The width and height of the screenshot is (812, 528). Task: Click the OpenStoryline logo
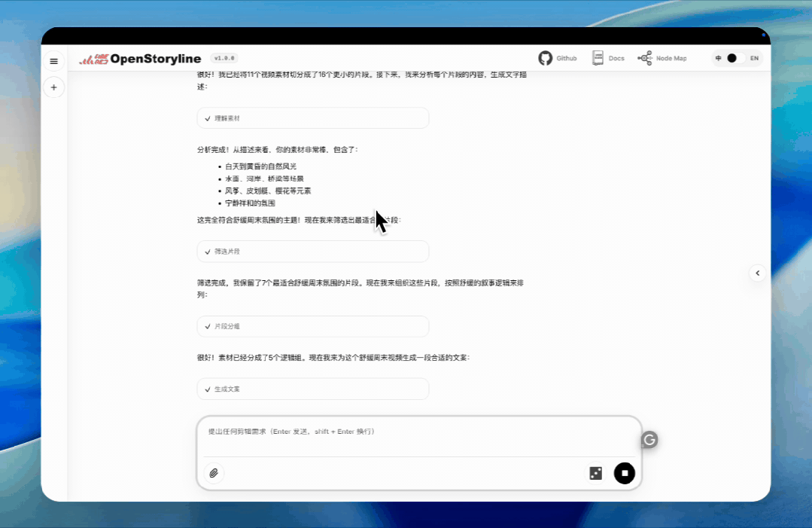coord(139,58)
